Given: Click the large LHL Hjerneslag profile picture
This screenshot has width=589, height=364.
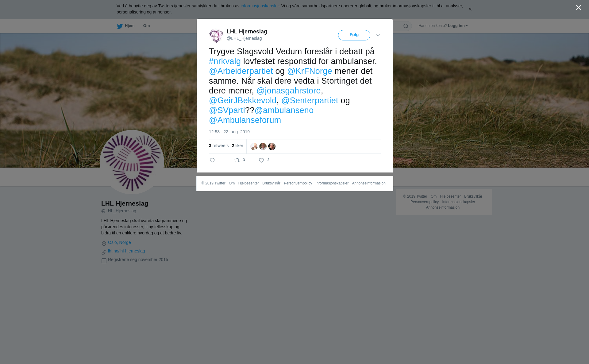Looking at the screenshot, I should [x=132, y=162].
